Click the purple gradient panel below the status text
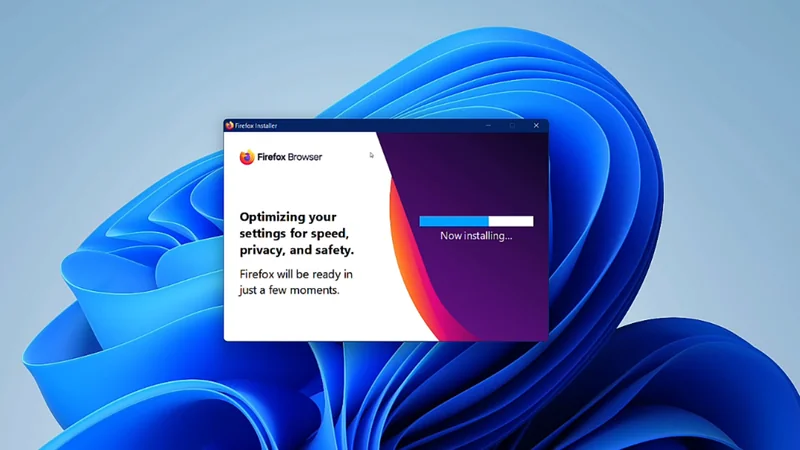Screen dimensions: 800x450 tap(490, 295)
